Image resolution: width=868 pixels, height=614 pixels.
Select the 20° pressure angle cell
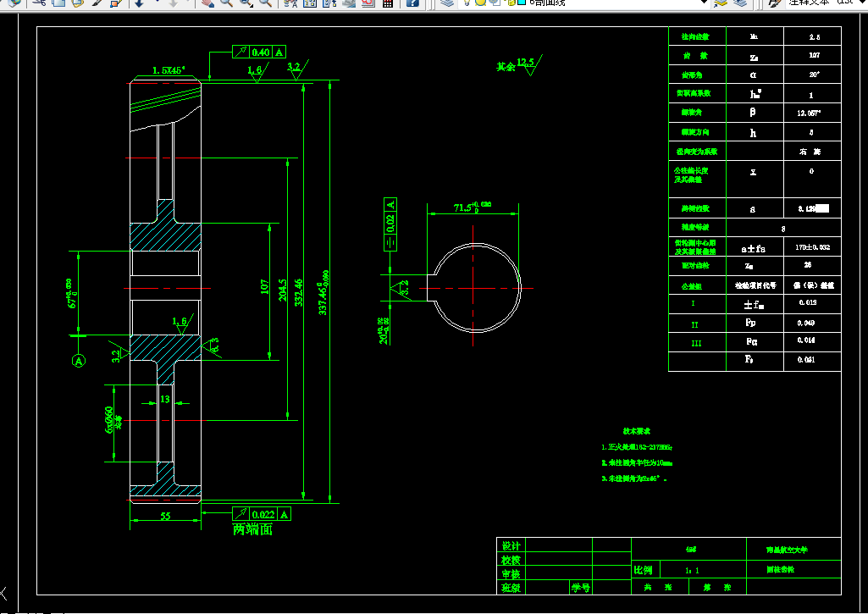coord(812,75)
